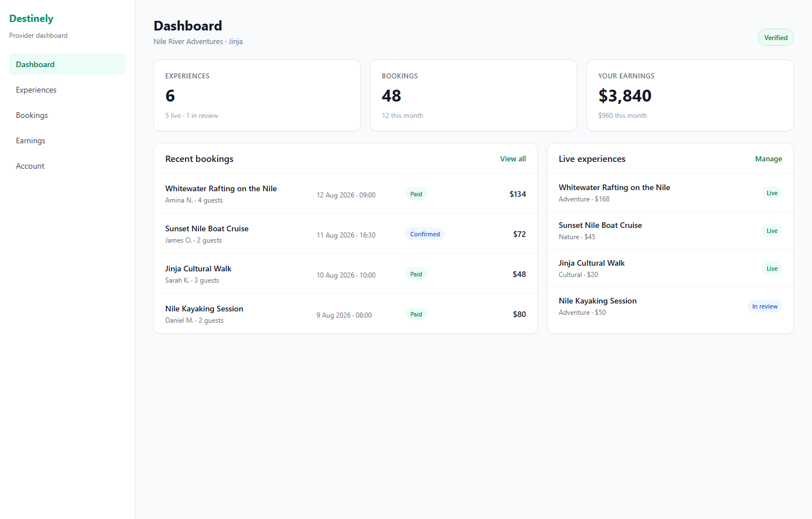Screen dimensions: 812x519
Task: Open the Dashboard sidebar item
Action: pyautogui.click(x=67, y=64)
